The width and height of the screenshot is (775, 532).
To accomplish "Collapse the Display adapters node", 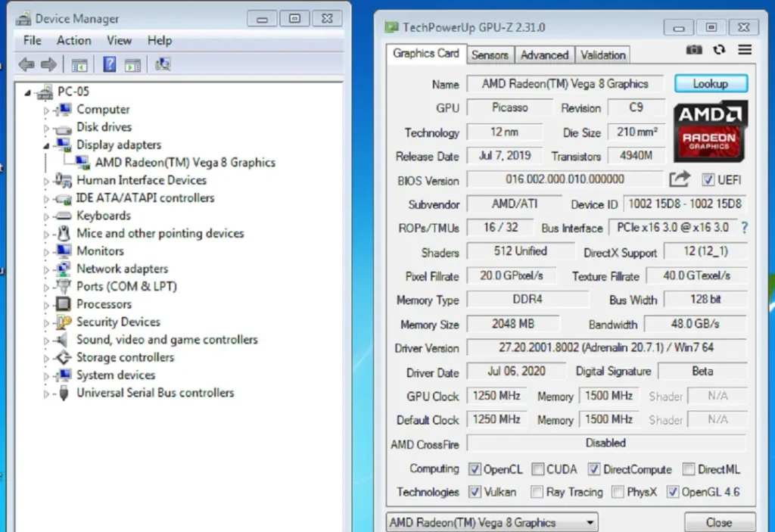I will pyautogui.click(x=47, y=145).
